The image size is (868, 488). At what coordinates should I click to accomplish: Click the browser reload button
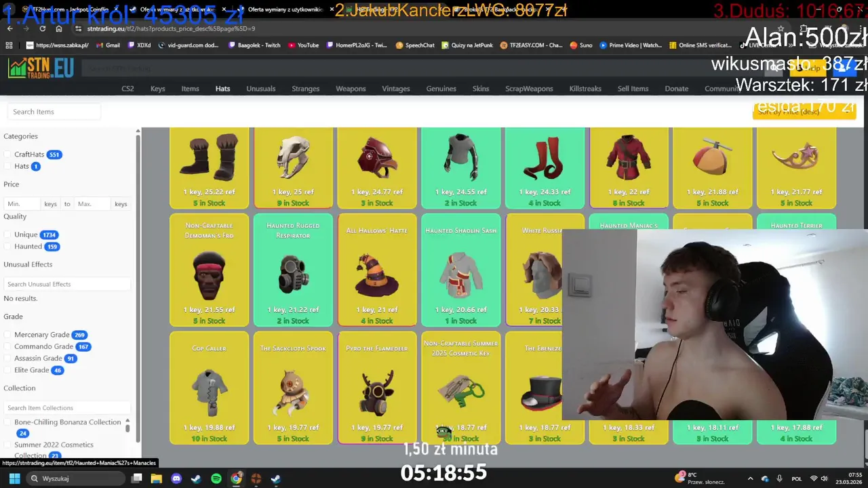[43, 28]
